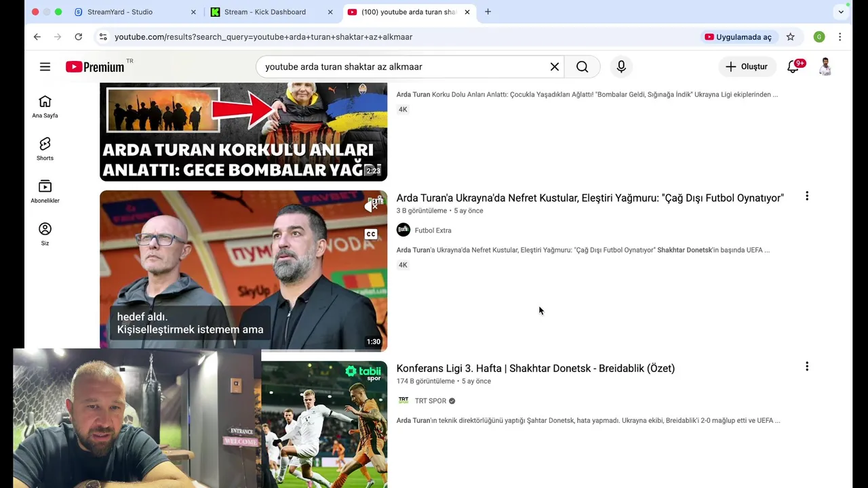This screenshot has width=868, height=488.
Task: Expand Chrome tab search chevron
Action: tap(841, 12)
